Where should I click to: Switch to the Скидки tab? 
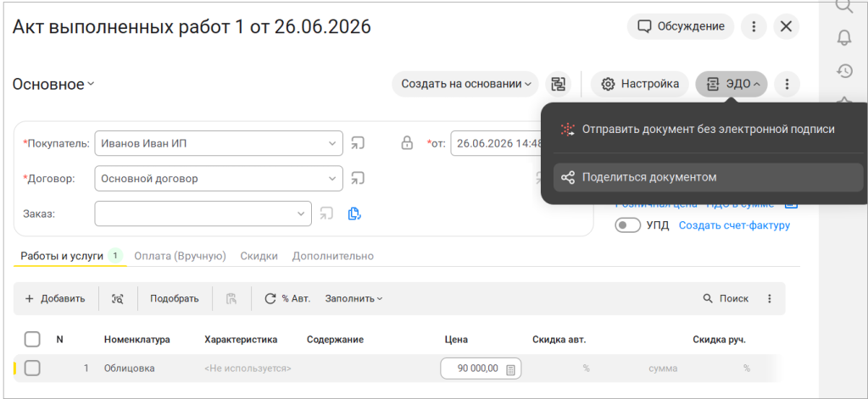tap(259, 256)
